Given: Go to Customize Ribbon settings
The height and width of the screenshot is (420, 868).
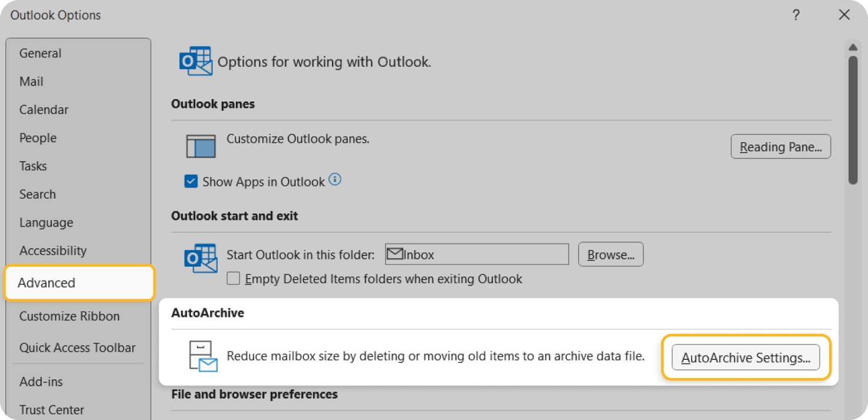Looking at the screenshot, I should point(69,316).
